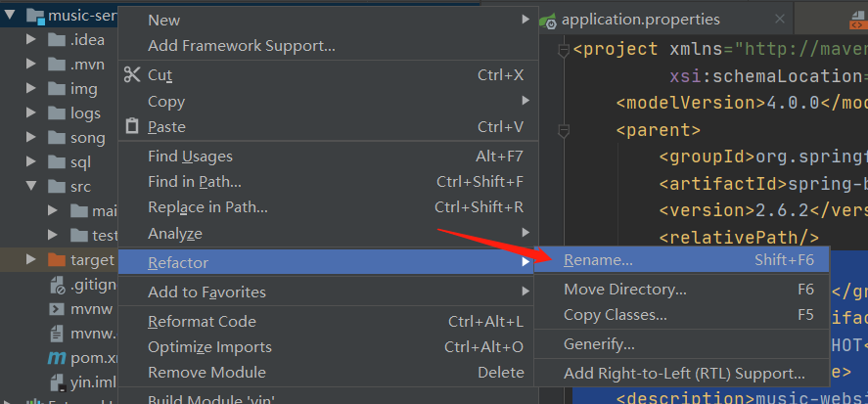Click Move Directory in the submenu

pyautogui.click(x=624, y=290)
